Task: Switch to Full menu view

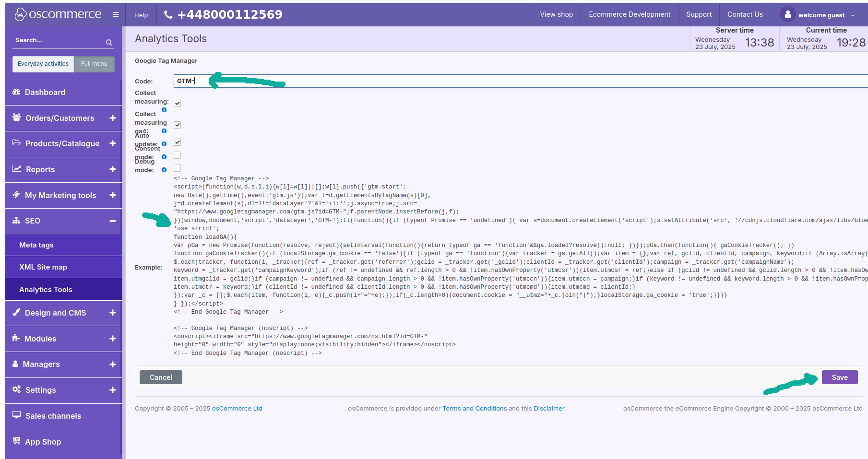Action: tap(94, 64)
